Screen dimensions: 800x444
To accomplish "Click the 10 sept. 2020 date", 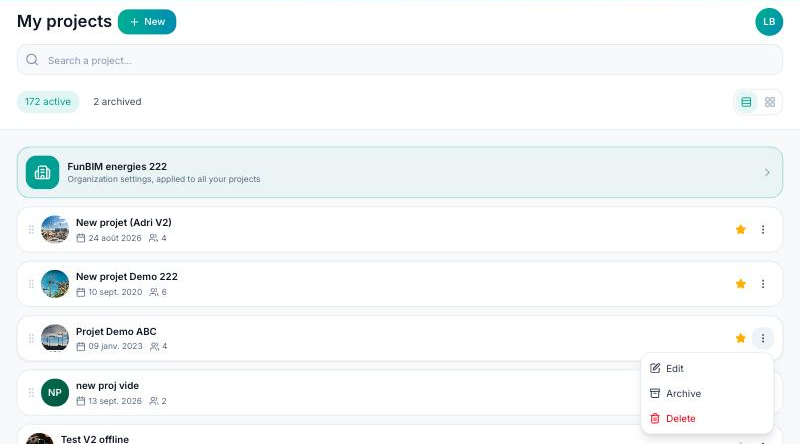I will [x=115, y=292].
